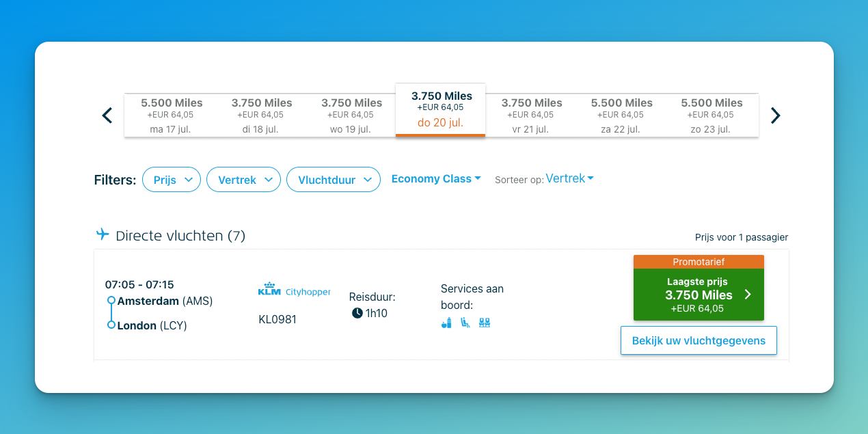Select the vr 21 jul. date tab
868x434 pixels.
(532, 116)
